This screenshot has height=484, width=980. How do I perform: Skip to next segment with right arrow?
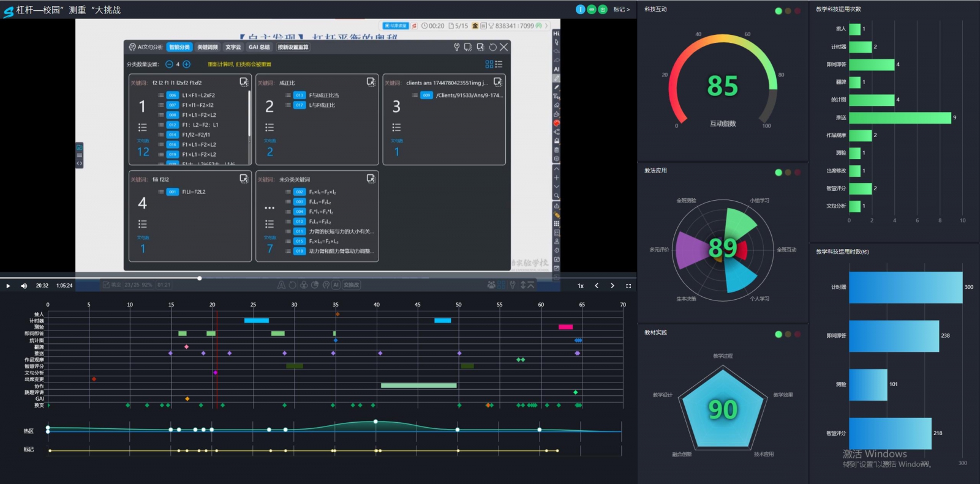point(612,286)
